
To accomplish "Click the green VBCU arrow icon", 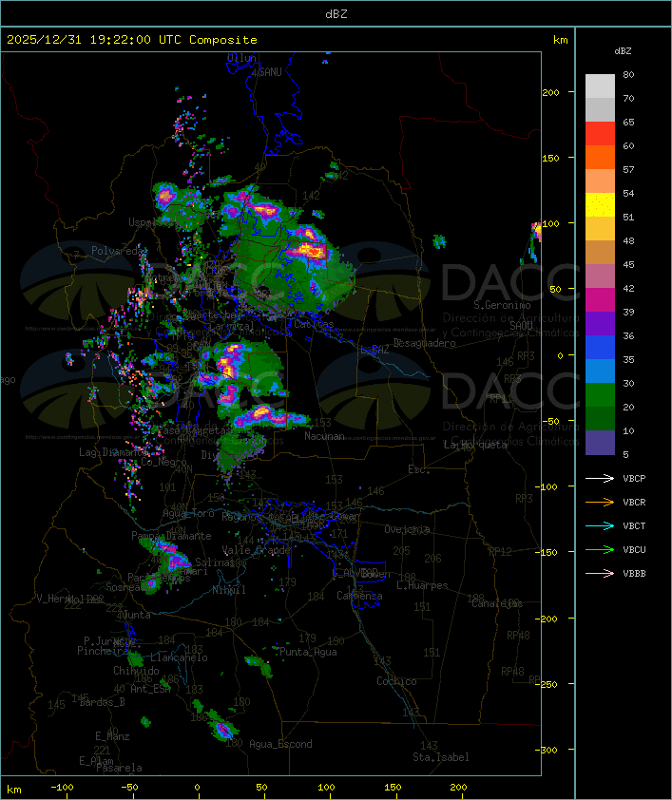I will [x=600, y=549].
